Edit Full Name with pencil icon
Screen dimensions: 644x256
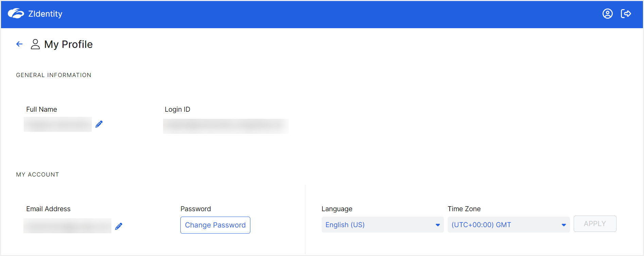point(99,124)
